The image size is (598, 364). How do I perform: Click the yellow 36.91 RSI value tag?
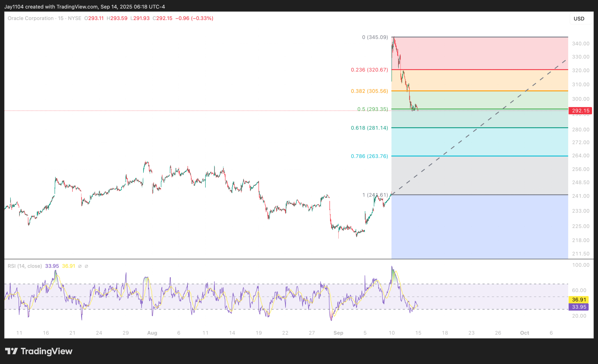[579, 300]
